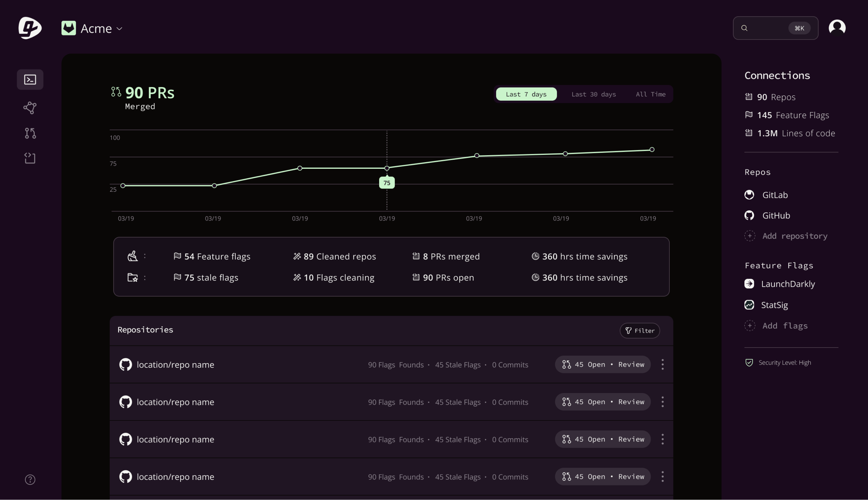Click the last data point on chart
The image size is (868, 500).
(652, 149)
